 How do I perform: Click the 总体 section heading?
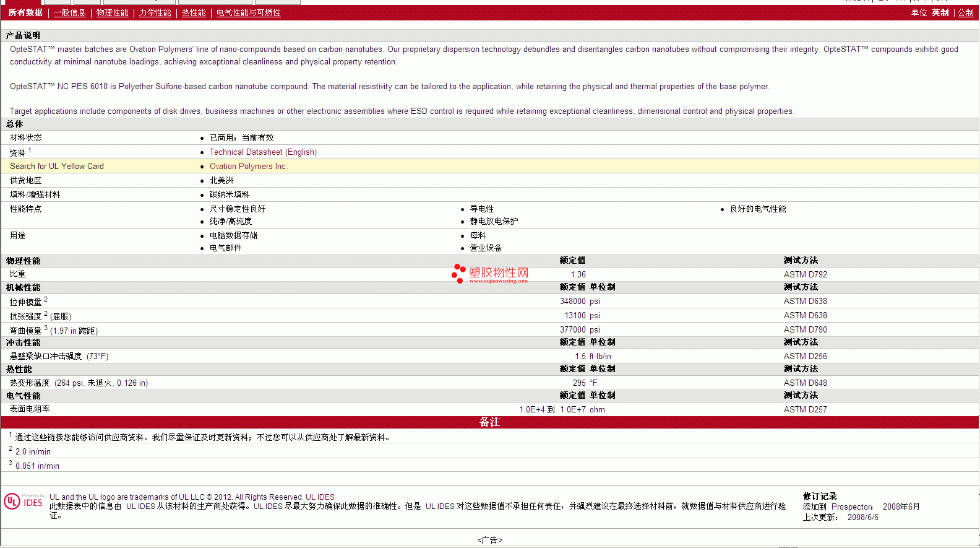click(14, 124)
